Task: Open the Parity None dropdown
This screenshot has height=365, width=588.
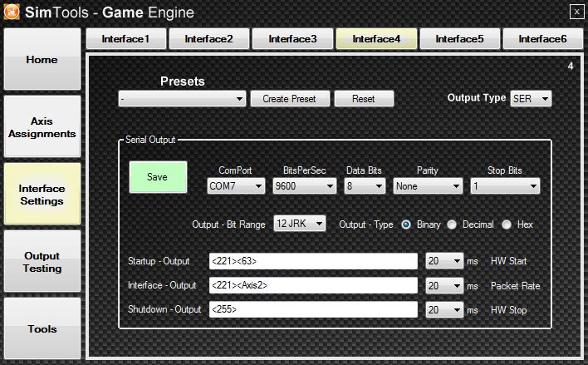Action: tap(428, 186)
